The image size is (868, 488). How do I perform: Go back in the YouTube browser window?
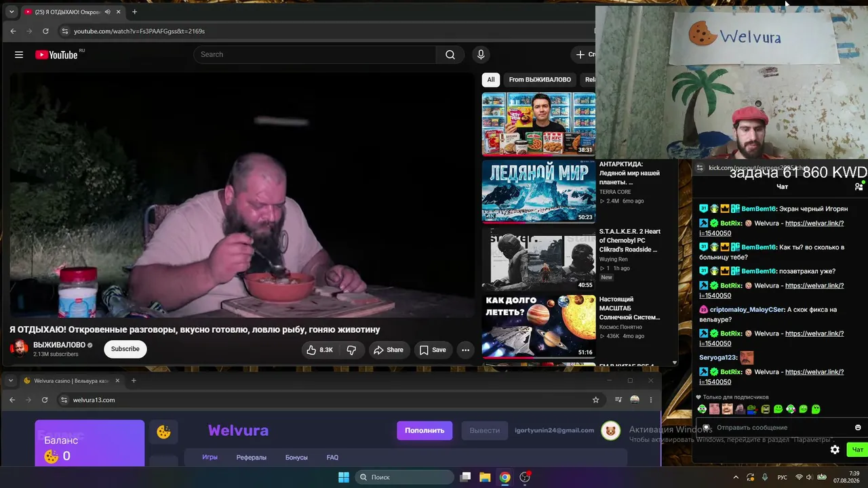pyautogui.click(x=13, y=31)
